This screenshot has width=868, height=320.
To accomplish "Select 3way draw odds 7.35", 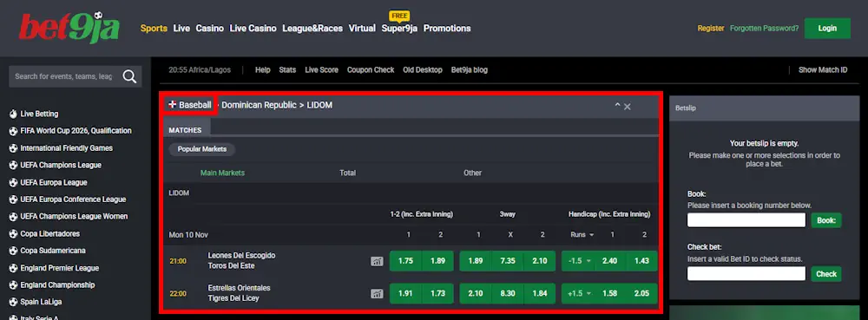I will click(x=508, y=261).
